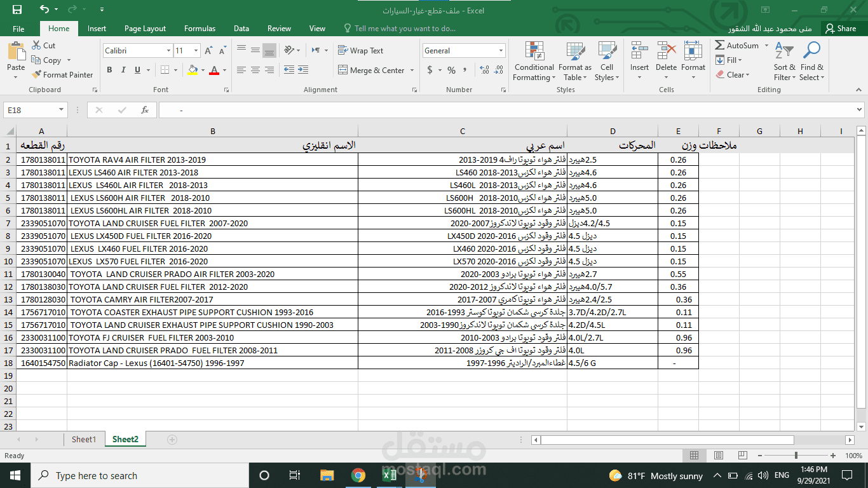The width and height of the screenshot is (868, 488).
Task: Click the zoom slider handle
Action: [x=796, y=456]
